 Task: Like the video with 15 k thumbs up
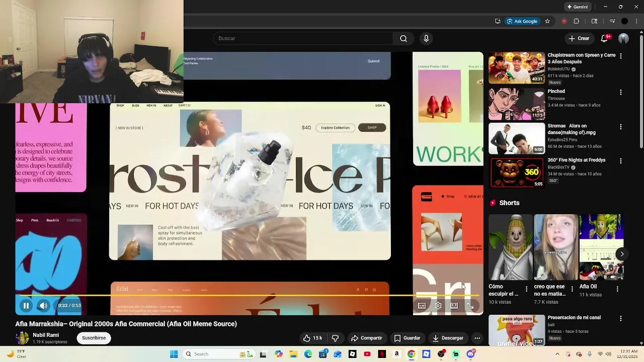312,338
